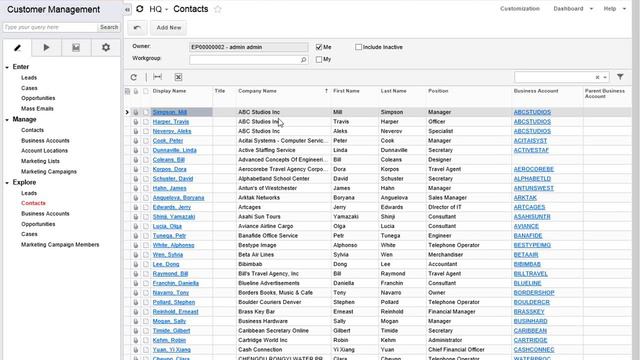The image size is (640, 360).
Task: Click the Add New button
Action: (169, 28)
